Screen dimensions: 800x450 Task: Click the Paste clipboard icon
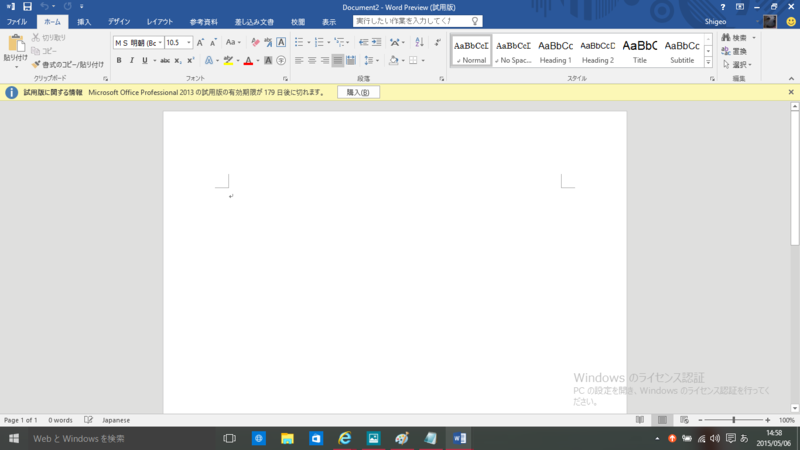(16, 43)
